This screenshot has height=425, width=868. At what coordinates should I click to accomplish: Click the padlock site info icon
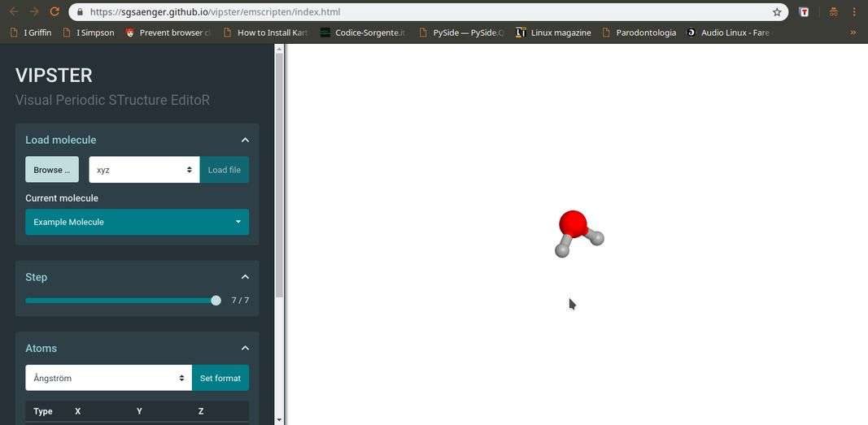(x=81, y=11)
